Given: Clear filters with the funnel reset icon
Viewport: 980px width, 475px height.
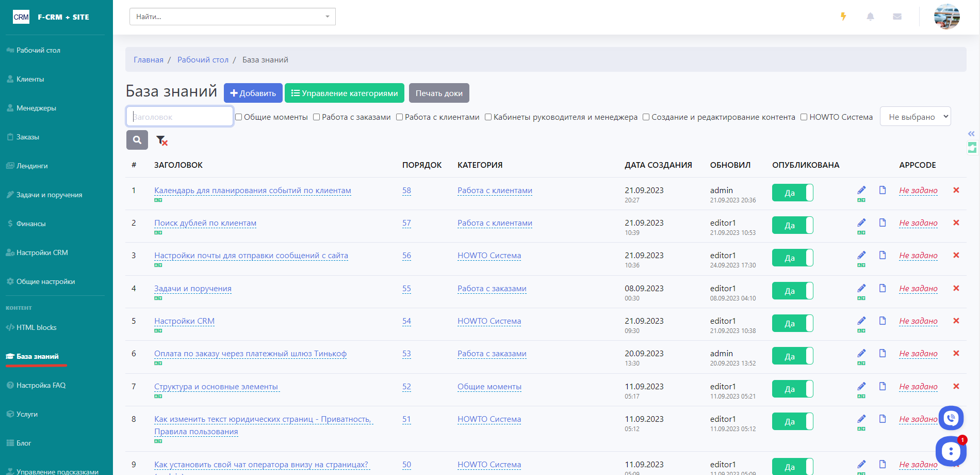Looking at the screenshot, I should (x=162, y=140).
